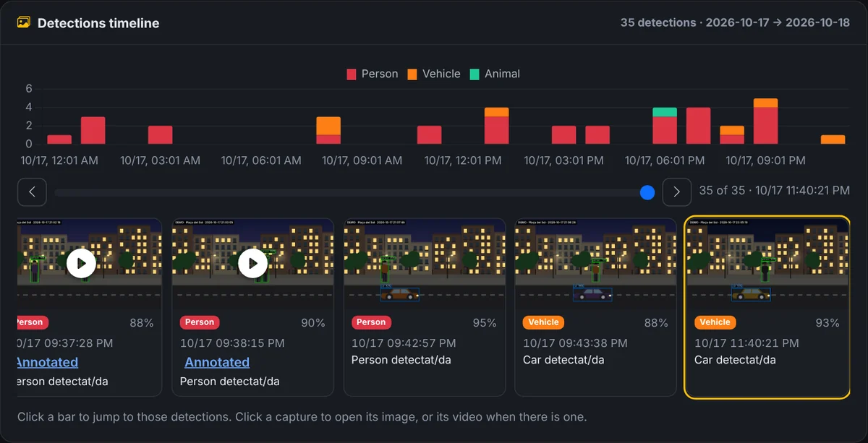This screenshot has width=868, height=443.
Task: Open the highlighted 11:40:21 PM capture thumbnail
Action: click(x=767, y=264)
